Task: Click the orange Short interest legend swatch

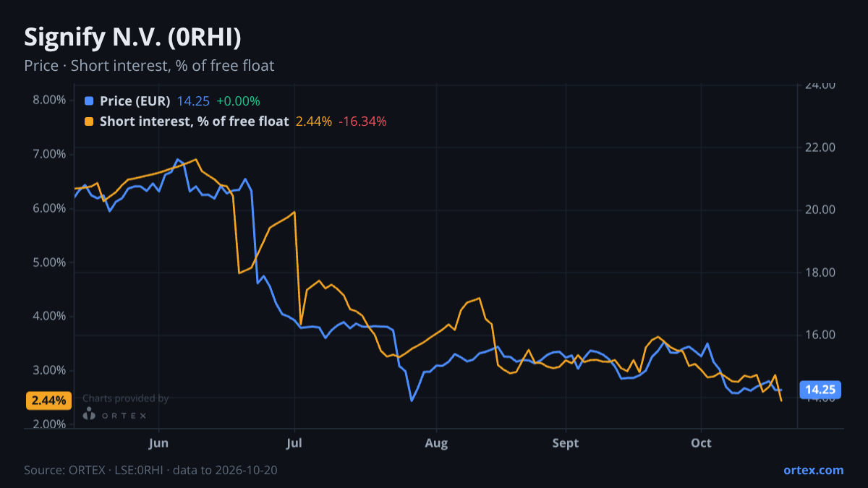Action: 89,121
